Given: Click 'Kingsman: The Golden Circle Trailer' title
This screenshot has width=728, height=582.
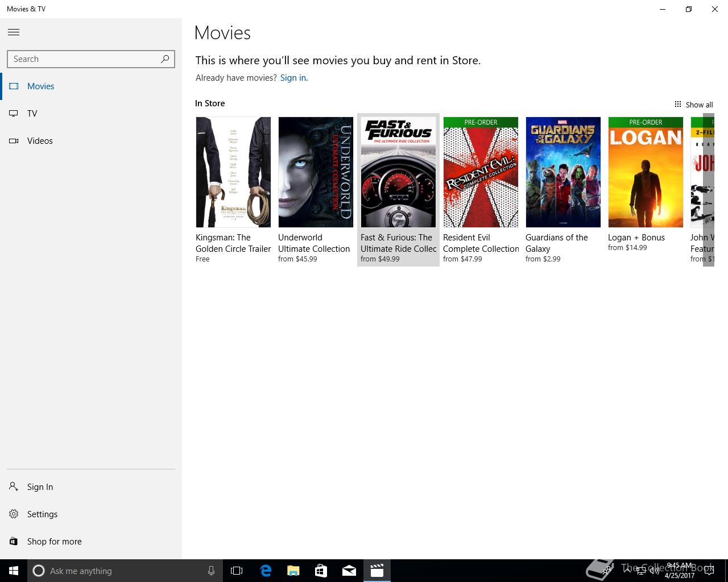Looking at the screenshot, I should (233, 243).
